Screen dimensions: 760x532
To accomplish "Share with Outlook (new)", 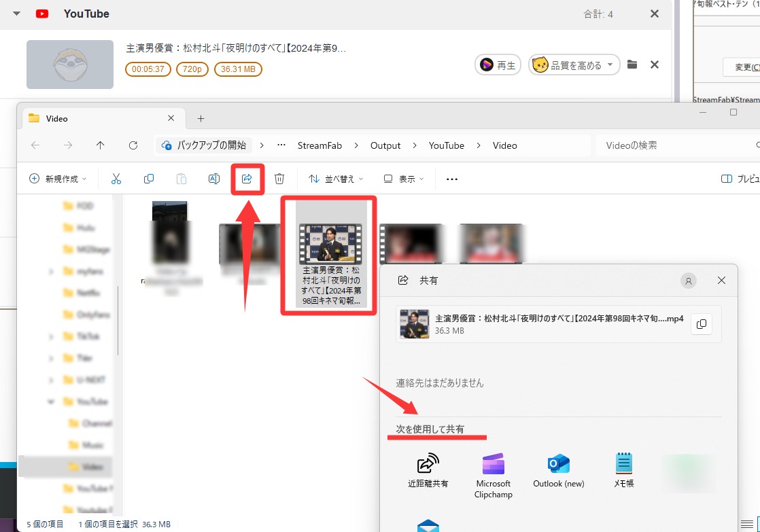I will click(x=558, y=469).
